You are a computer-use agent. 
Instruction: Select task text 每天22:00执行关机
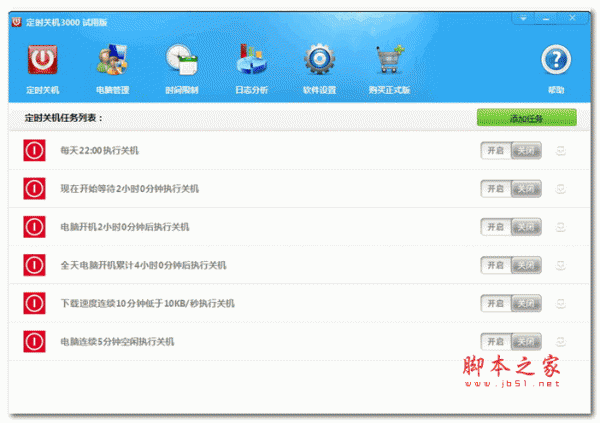(x=99, y=150)
